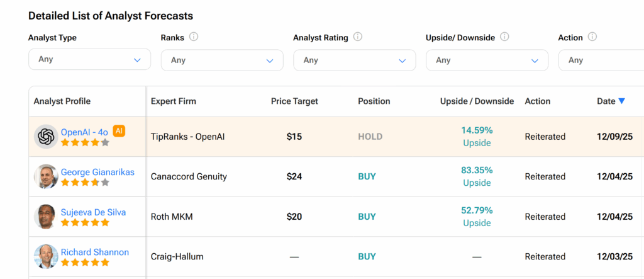
Task: Click Sujeeva De Silva's profile photo
Action: tap(46, 217)
